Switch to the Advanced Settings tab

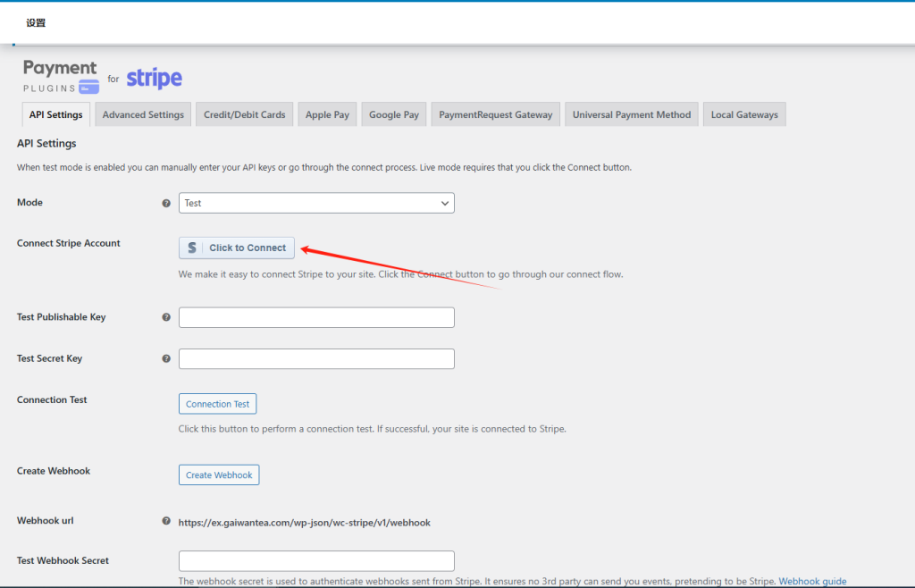[x=143, y=114]
